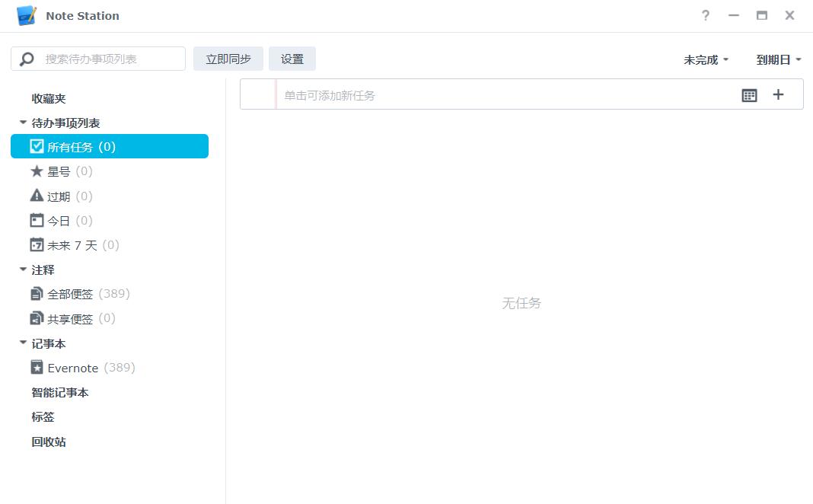Click the shared note icon beside 共享便签

37,317
